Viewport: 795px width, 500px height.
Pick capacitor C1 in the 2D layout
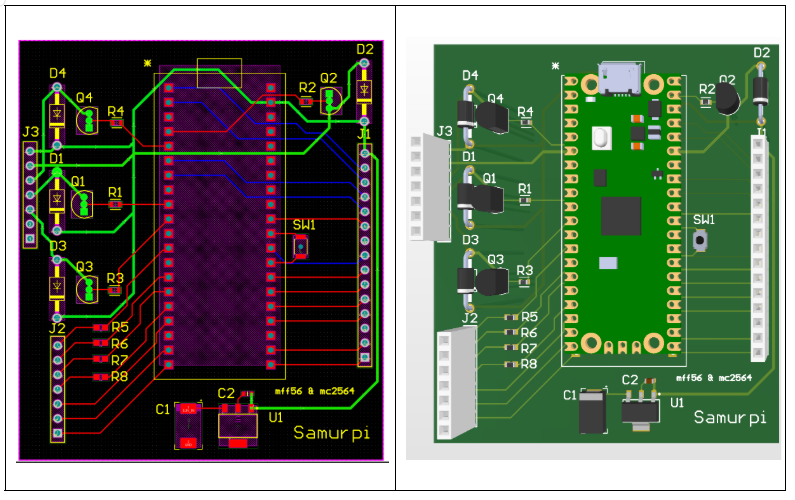point(188,425)
